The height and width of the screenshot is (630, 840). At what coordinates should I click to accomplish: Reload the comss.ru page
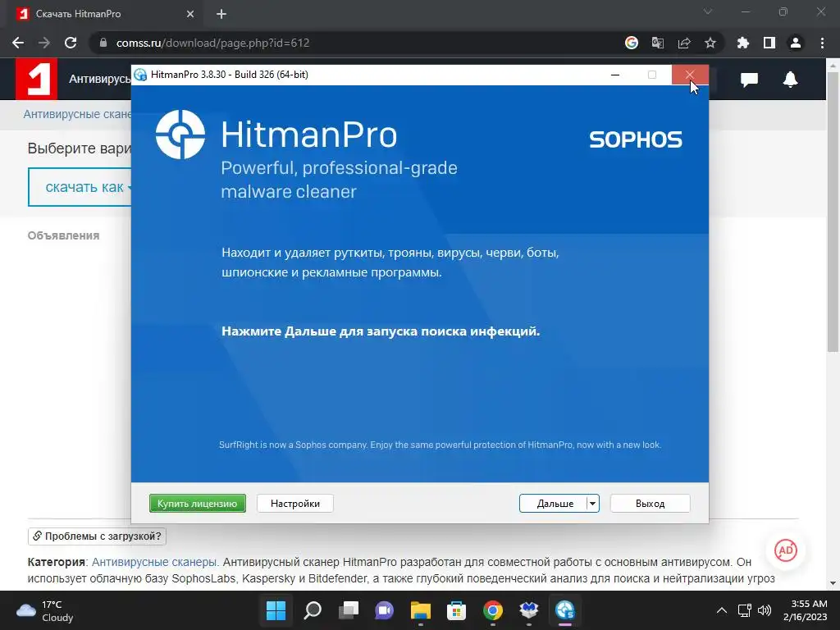[71, 43]
